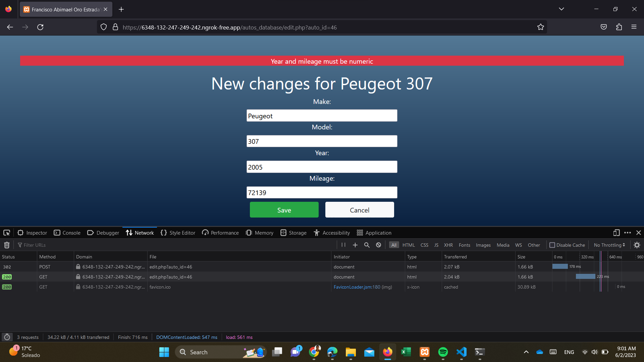The image size is (644, 362).
Task: Open a new browser tab
Action: click(x=121, y=9)
